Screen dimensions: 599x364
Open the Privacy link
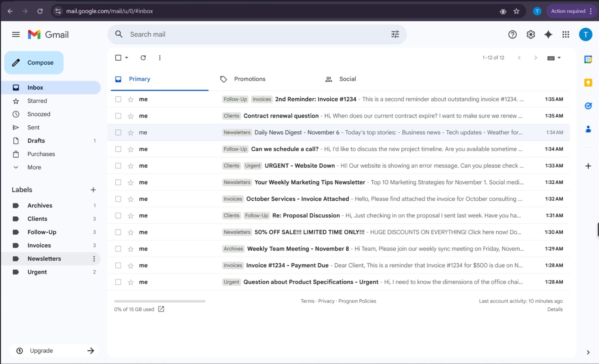(326, 301)
